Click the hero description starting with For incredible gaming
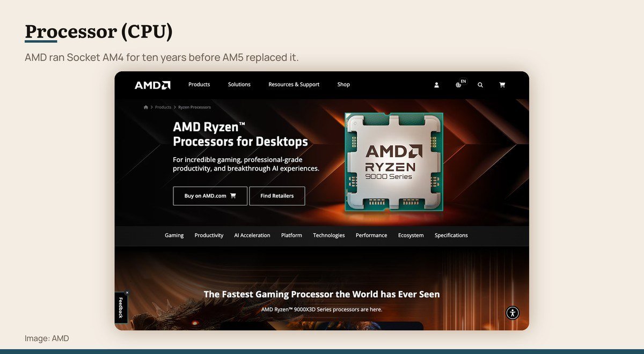This screenshot has width=644, height=354. click(x=246, y=164)
